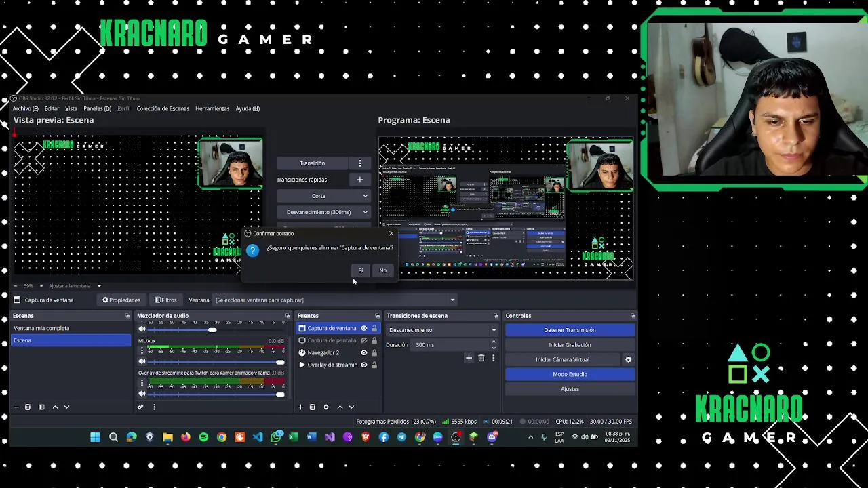Show hidden system tray icons chevron
The width and height of the screenshot is (868, 488).
[530, 437]
